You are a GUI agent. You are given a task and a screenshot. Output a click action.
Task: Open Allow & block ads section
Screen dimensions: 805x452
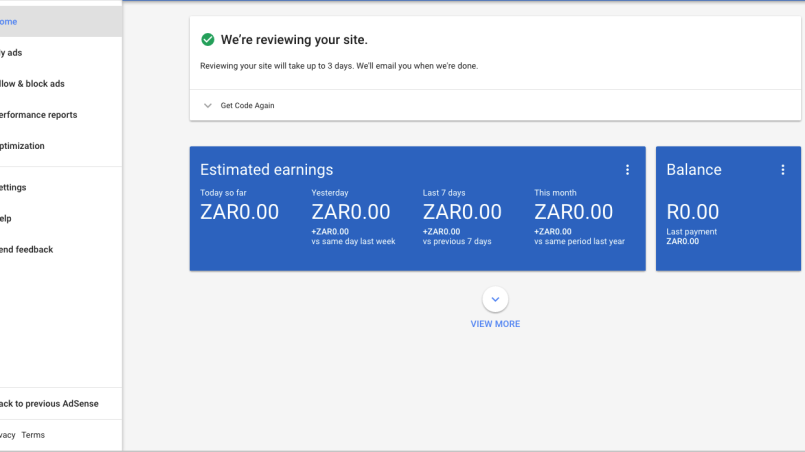click(x=32, y=84)
